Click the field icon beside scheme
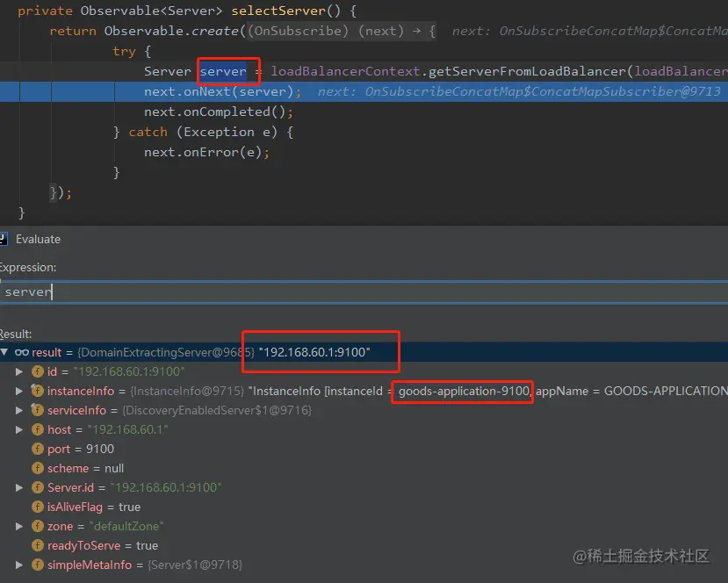 38,468
